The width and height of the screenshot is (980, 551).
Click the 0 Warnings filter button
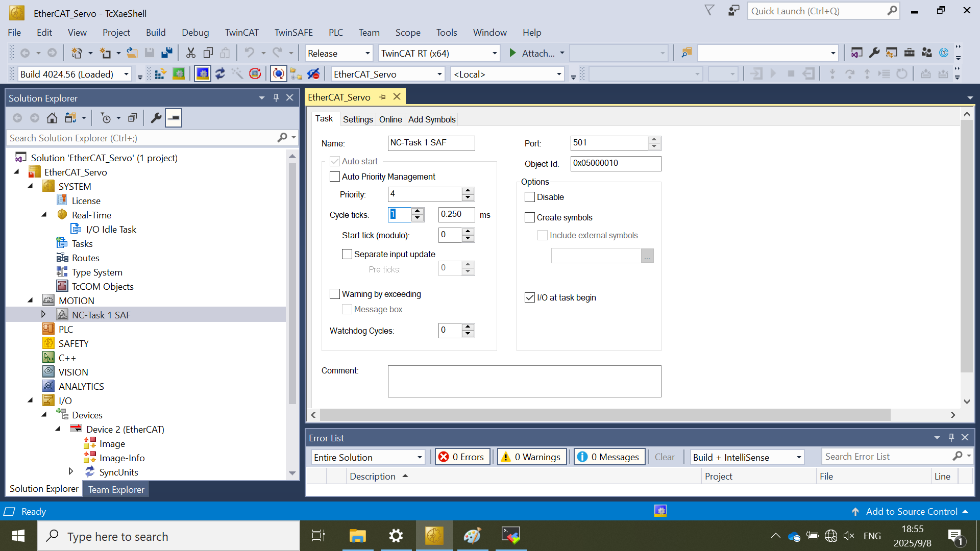tap(531, 457)
